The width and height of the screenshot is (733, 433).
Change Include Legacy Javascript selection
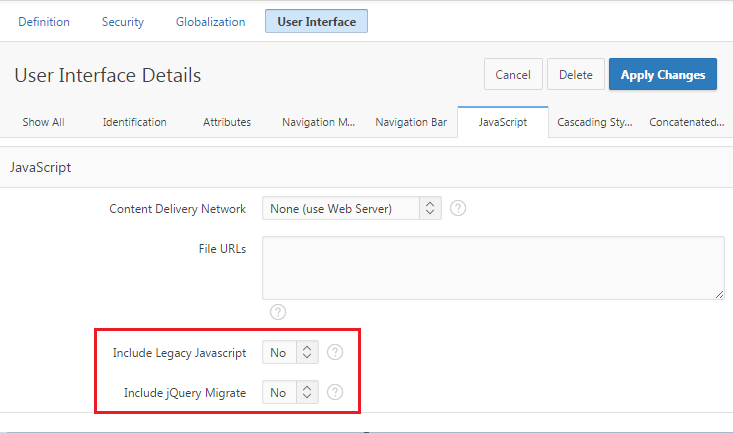[x=290, y=352]
